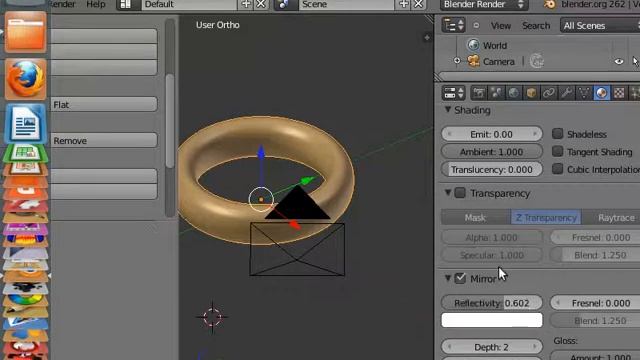
Task: Select Raytrace transparency mode
Action: point(612,218)
